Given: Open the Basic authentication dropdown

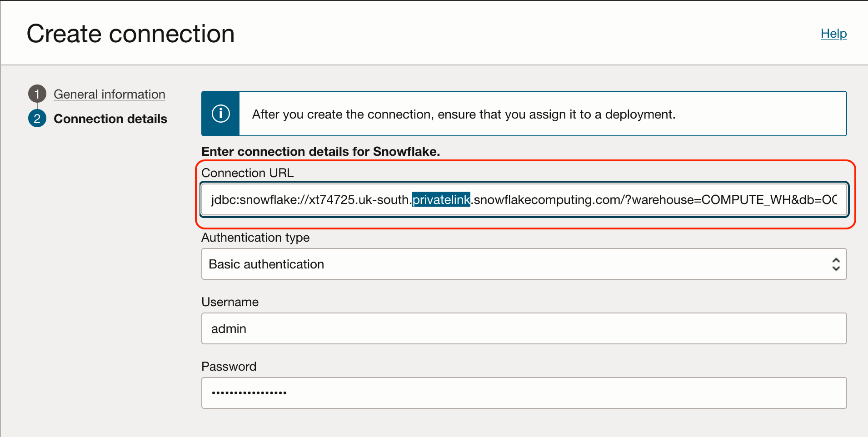Looking at the screenshot, I should pos(523,264).
